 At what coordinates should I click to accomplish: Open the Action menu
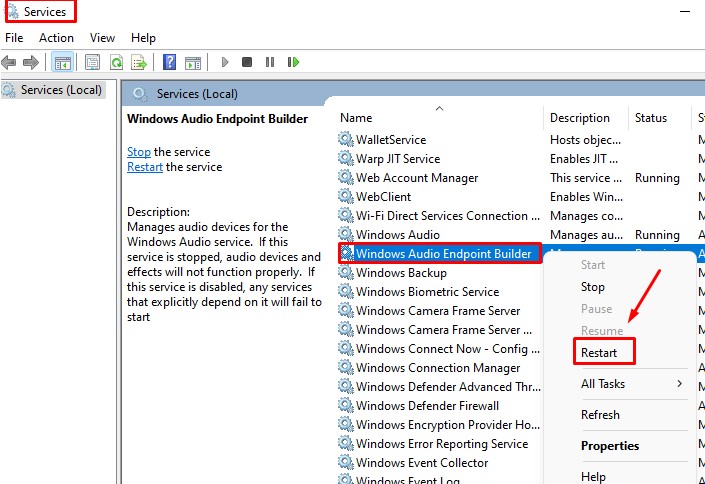(x=56, y=38)
